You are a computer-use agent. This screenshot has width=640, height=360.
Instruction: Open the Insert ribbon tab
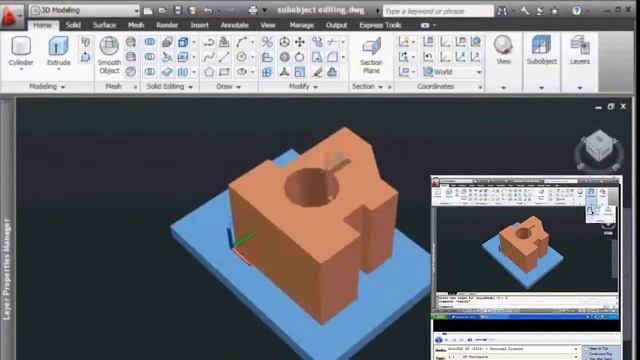point(200,25)
